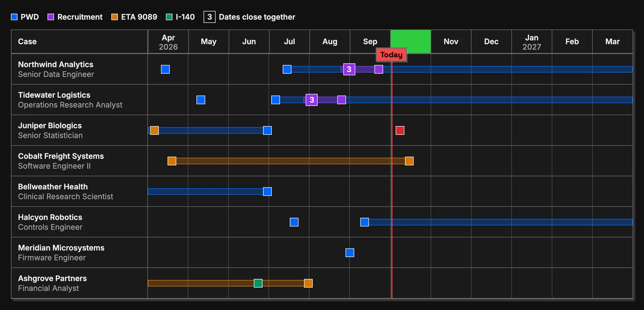Click Cobalt Freight's ending ETA 9089 marker after Today

(x=409, y=161)
